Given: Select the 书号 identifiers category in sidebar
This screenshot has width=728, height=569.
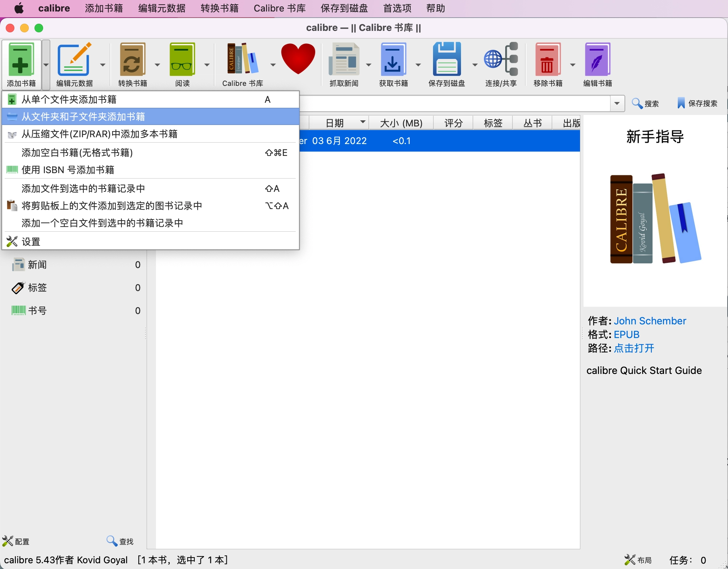Looking at the screenshot, I should (75, 311).
